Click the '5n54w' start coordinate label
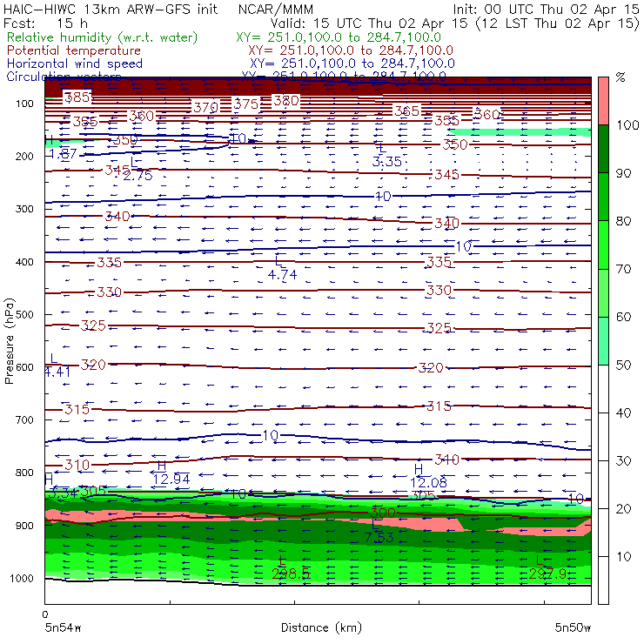Screen dimensions: 644x644 (x=64, y=628)
